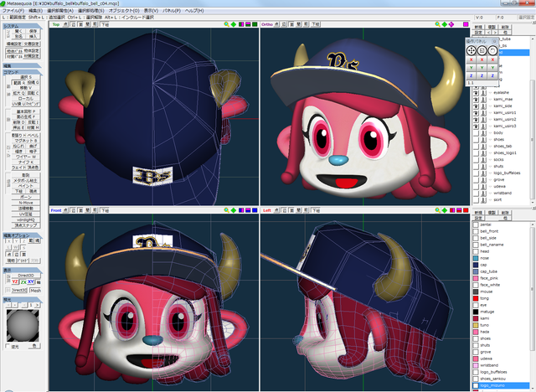Image resolution: width=536 pixels, height=392 pixels.
Task: Click the green diamond icon in Left view
Action: click(x=445, y=210)
